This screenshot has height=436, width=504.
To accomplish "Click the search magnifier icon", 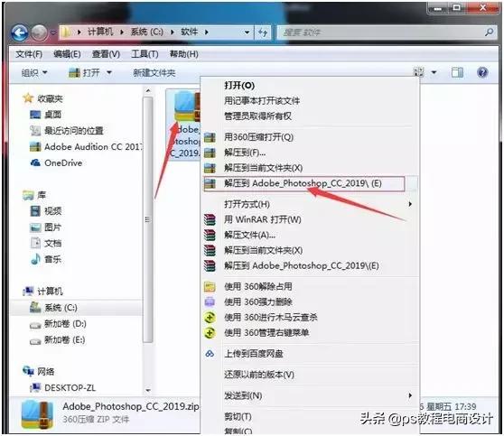I will point(490,32).
